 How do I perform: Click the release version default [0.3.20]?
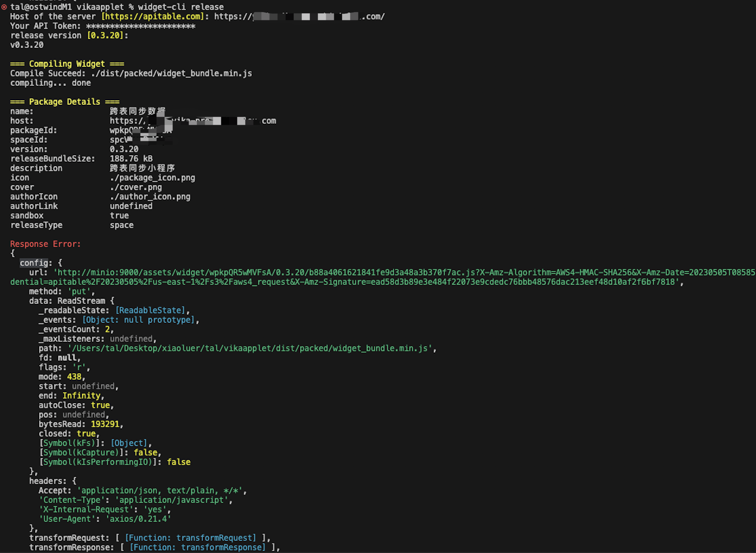105,35
